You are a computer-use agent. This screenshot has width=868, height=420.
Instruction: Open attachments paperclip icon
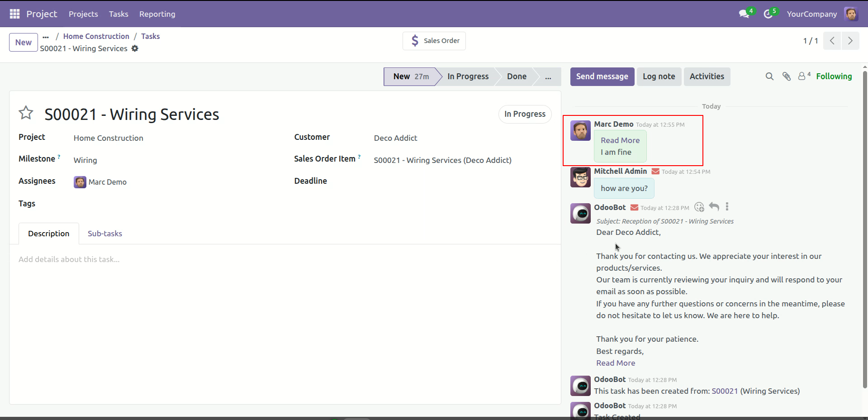tap(787, 76)
